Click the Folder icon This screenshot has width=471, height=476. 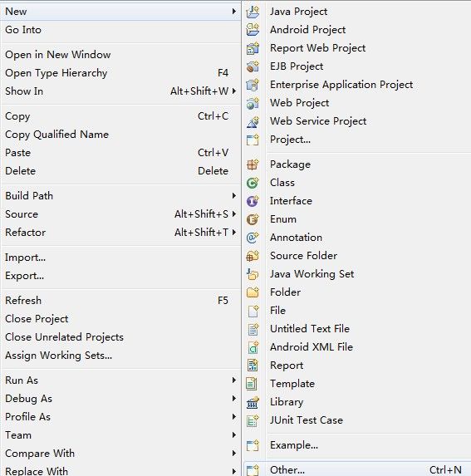click(x=253, y=292)
